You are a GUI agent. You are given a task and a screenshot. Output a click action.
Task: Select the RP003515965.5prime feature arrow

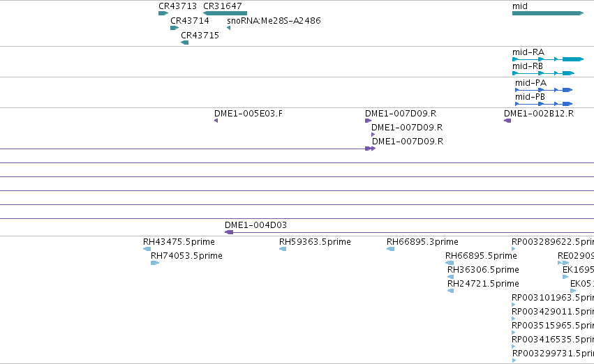pyautogui.click(x=513, y=333)
